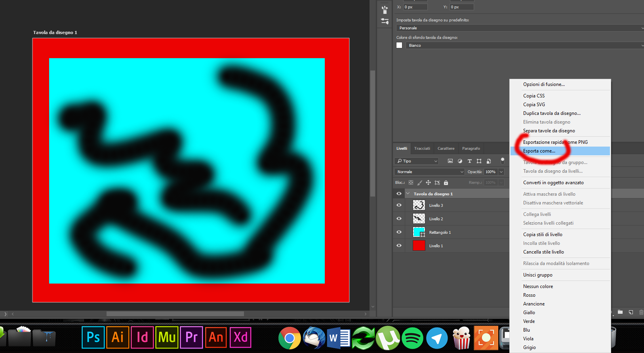
Task: Open the Brushes panel icon in side strip
Action: (385, 9)
